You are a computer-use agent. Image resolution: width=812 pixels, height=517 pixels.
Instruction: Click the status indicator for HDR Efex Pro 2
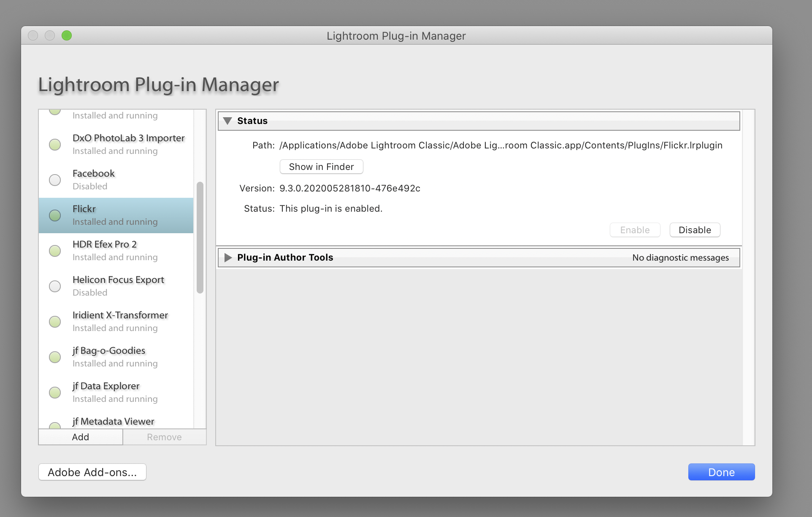click(55, 251)
